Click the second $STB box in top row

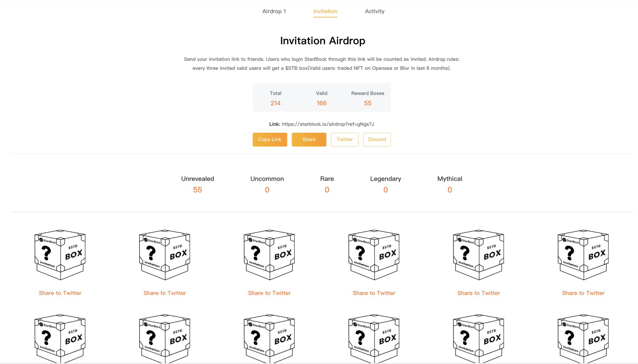(x=164, y=255)
